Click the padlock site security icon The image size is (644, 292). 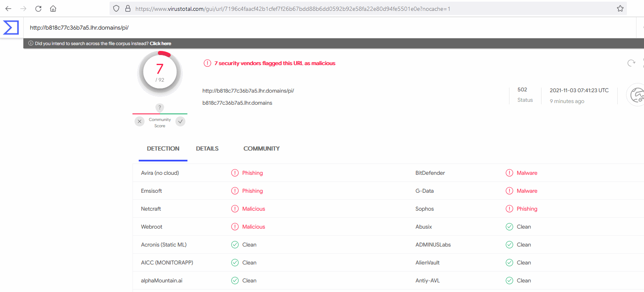pyautogui.click(x=127, y=8)
